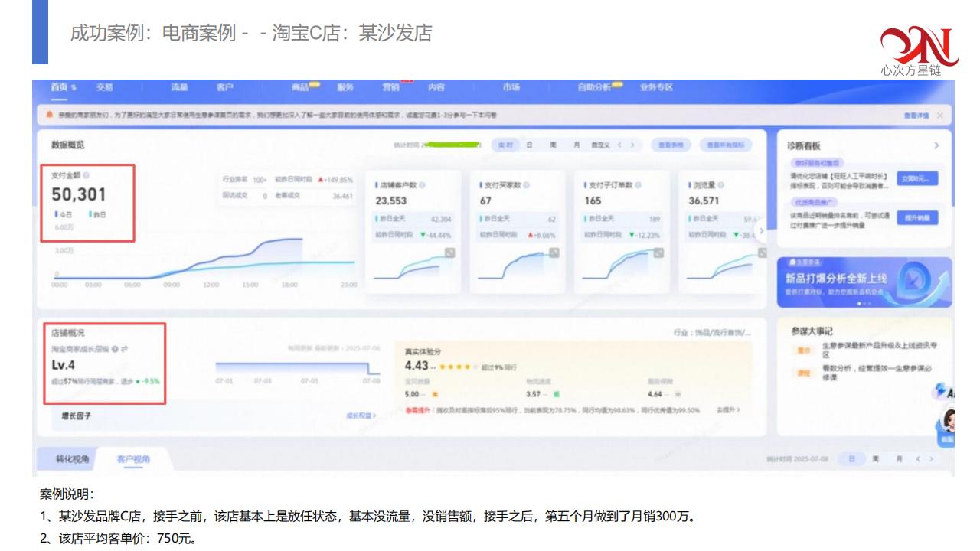This screenshot has height=551, width=980.
Task: Click the bell icon in the notice bar
Action: 50,116
